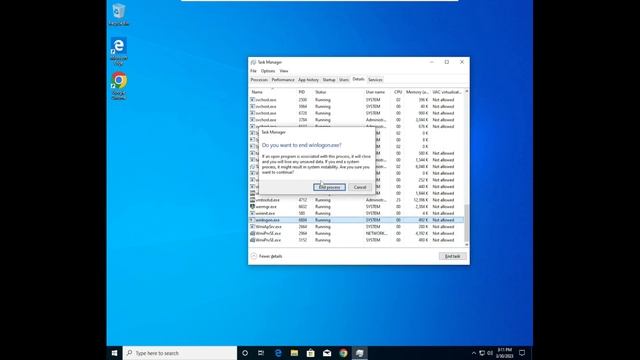
Task: Click the network tray icon
Action: coord(482,353)
